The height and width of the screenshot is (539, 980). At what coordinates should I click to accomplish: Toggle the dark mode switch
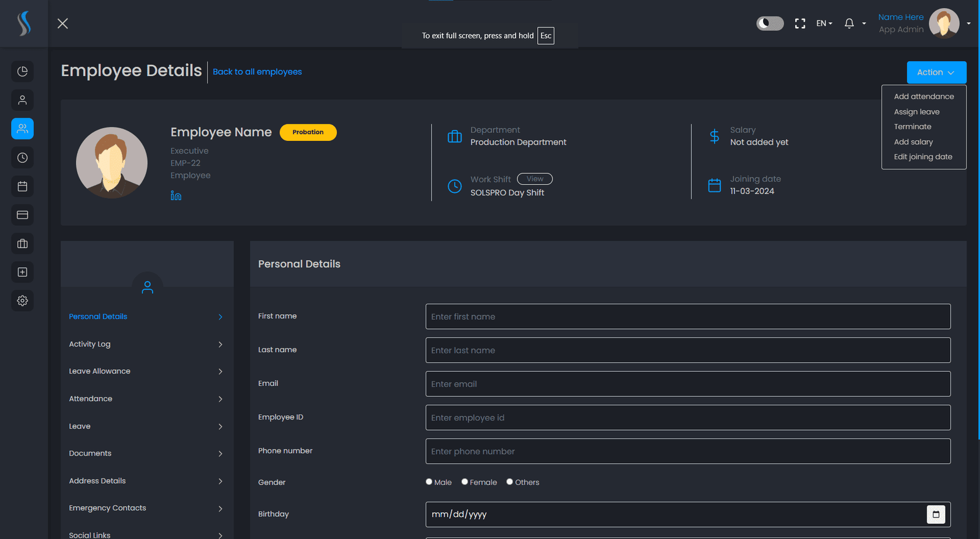770,23
